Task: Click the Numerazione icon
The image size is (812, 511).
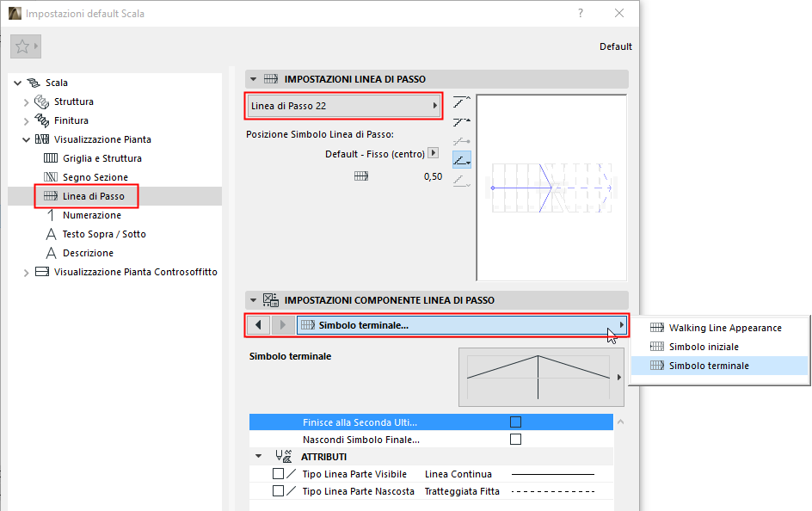Action: [x=51, y=215]
